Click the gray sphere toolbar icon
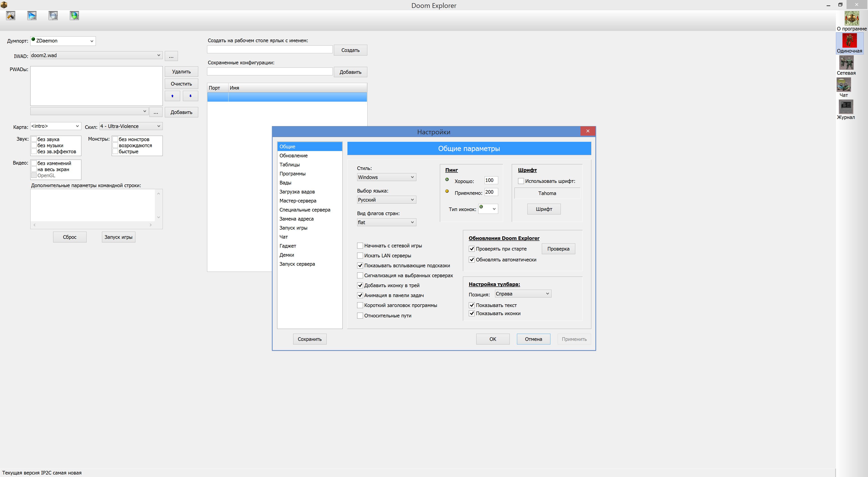This screenshot has height=477, width=868. (x=53, y=16)
